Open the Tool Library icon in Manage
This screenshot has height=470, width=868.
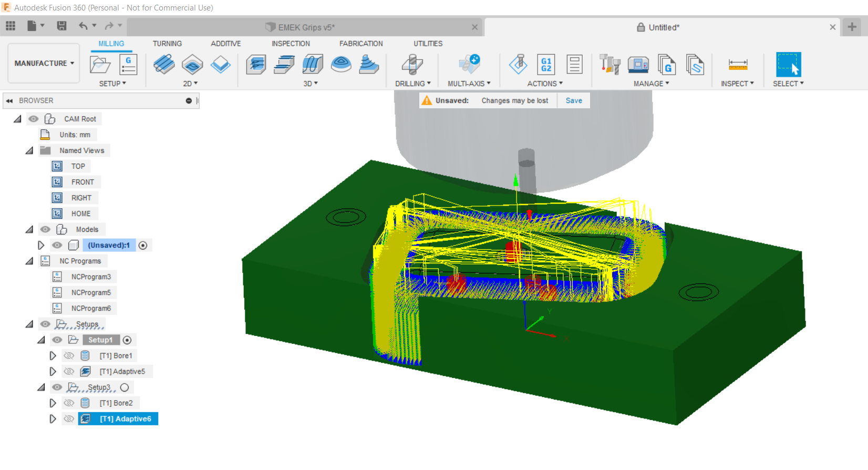pyautogui.click(x=610, y=65)
